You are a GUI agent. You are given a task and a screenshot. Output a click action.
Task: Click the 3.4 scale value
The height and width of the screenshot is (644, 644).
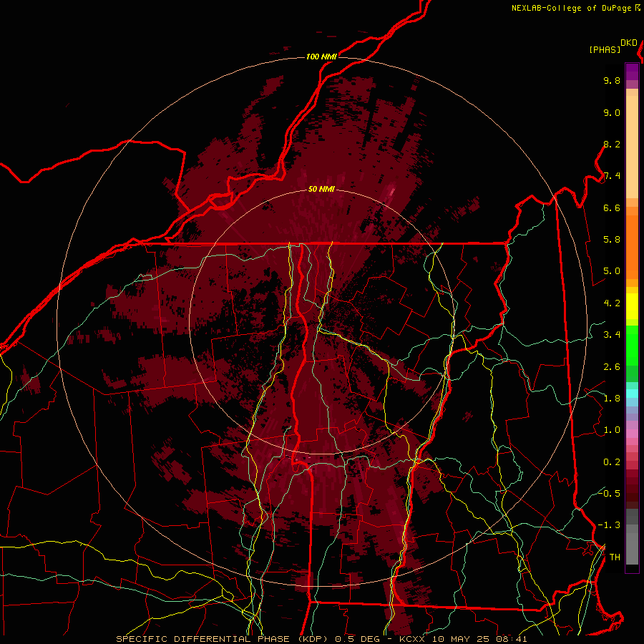click(612, 335)
